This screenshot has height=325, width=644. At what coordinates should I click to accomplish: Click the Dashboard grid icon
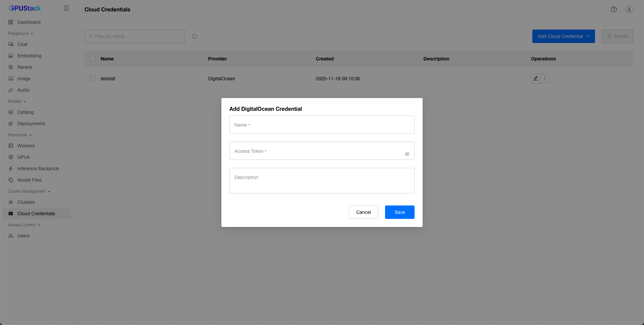pos(11,22)
